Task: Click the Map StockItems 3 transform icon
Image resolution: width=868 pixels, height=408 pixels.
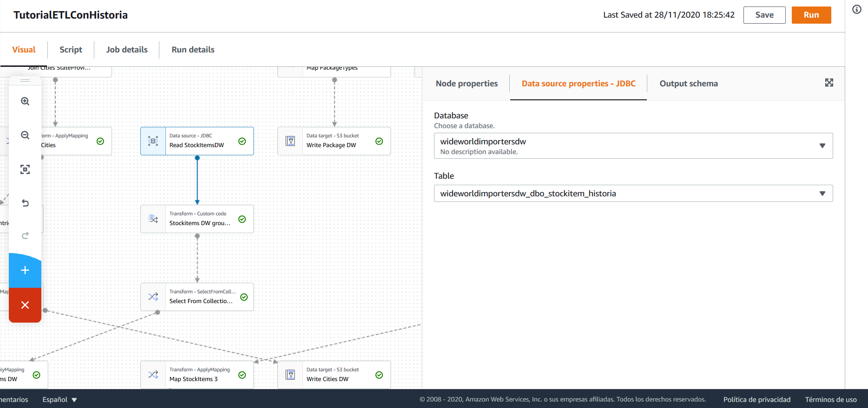Action: pyautogui.click(x=153, y=375)
